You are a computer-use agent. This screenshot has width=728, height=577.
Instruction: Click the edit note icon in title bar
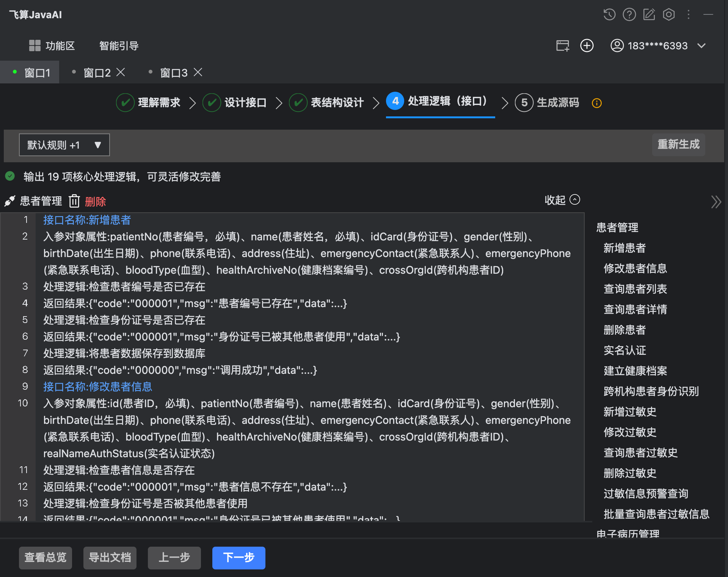pyautogui.click(x=649, y=15)
